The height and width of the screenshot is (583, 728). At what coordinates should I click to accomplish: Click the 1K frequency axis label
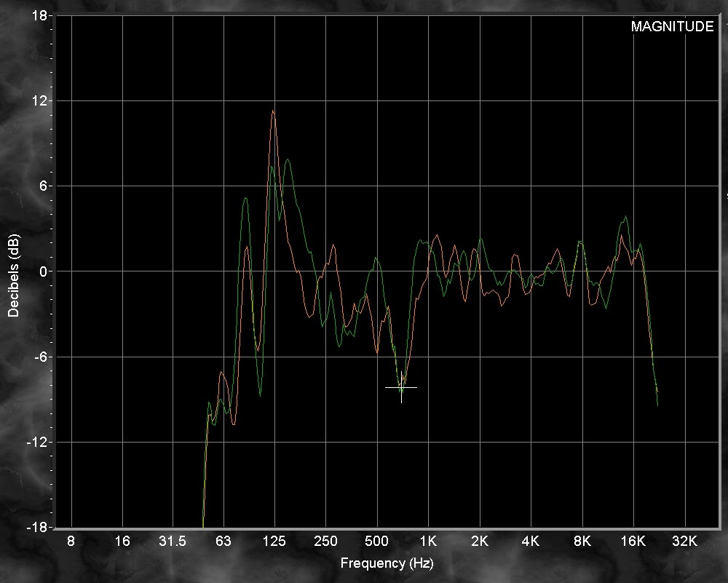(x=428, y=542)
